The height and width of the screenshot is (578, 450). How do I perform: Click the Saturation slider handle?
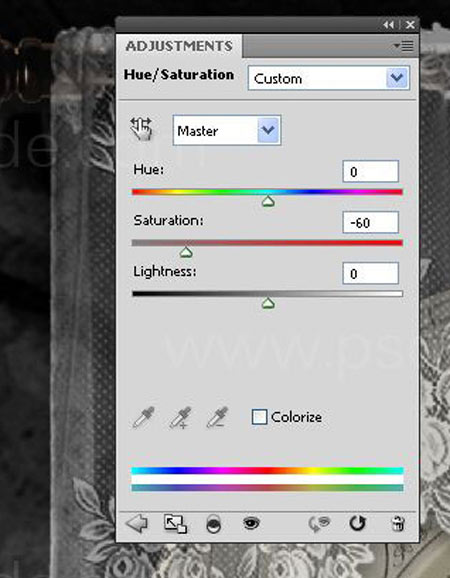(x=186, y=253)
